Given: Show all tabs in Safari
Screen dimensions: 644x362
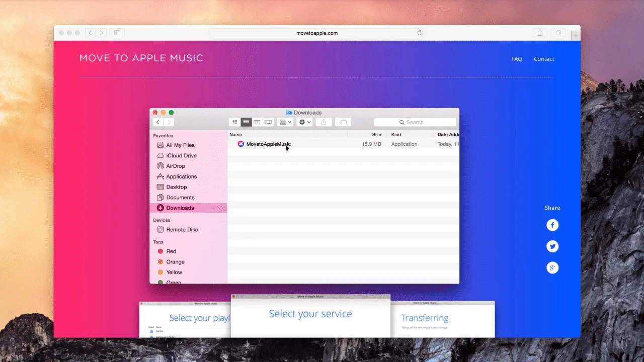Looking at the screenshot, I should [x=558, y=33].
